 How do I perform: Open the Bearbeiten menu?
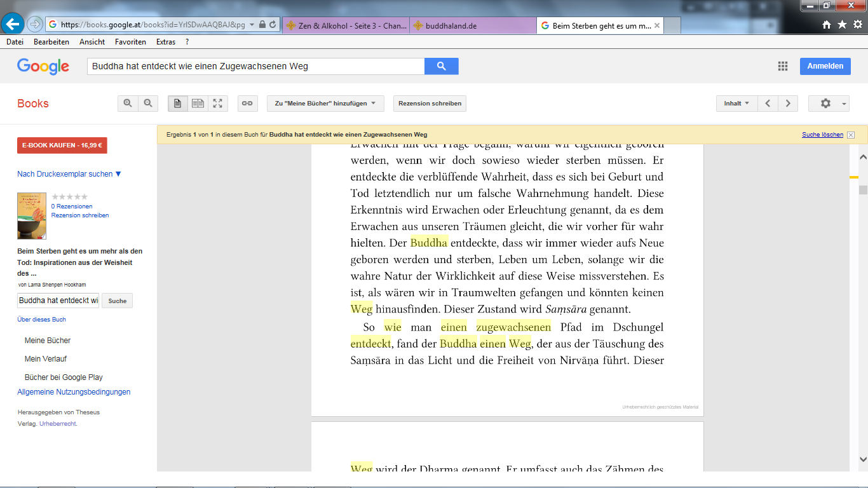[51, 42]
